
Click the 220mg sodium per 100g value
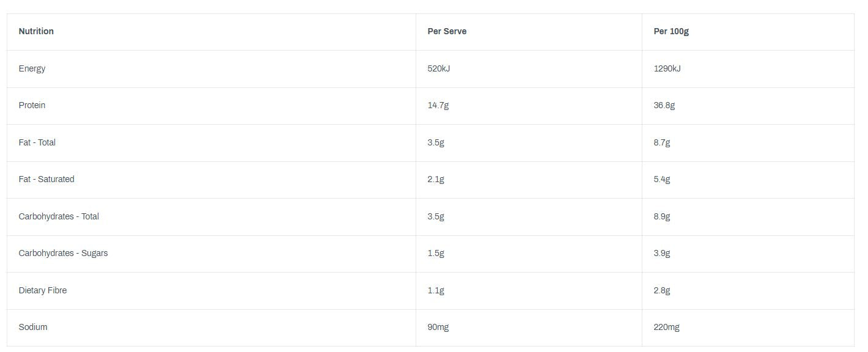click(666, 327)
